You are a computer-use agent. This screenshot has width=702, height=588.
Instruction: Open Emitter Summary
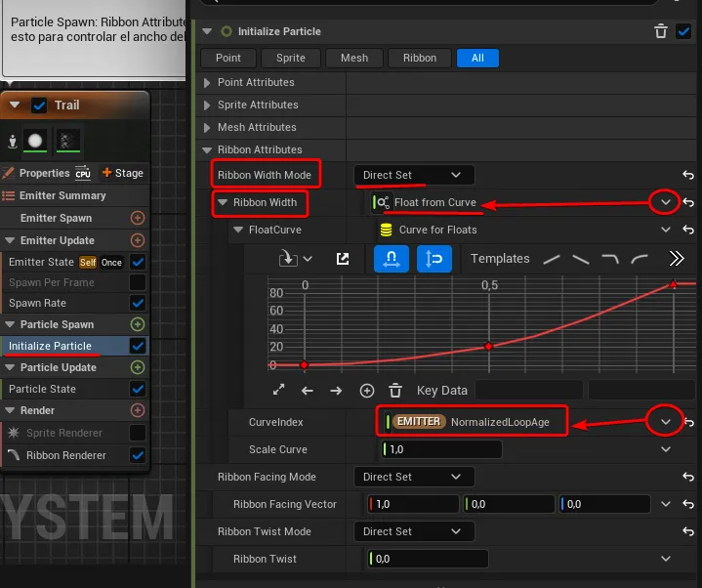click(x=62, y=195)
